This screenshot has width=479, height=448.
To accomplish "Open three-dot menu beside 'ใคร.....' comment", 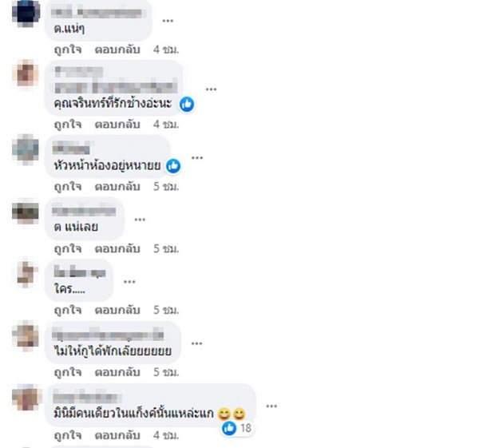I will pyautogui.click(x=129, y=281).
